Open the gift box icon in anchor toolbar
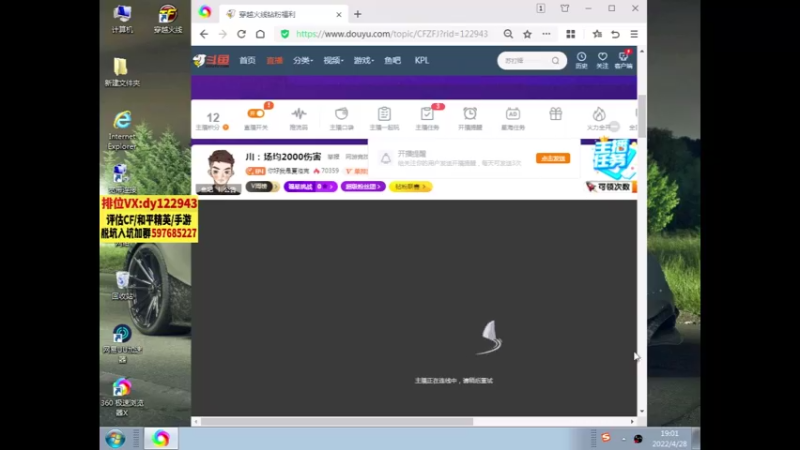Viewport: 800px width, 450px height. pyautogui.click(x=556, y=114)
